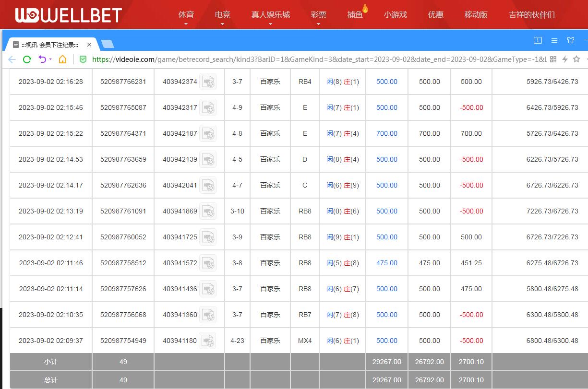Play video replay for round 403941869
The image size is (588, 389).
click(208, 211)
